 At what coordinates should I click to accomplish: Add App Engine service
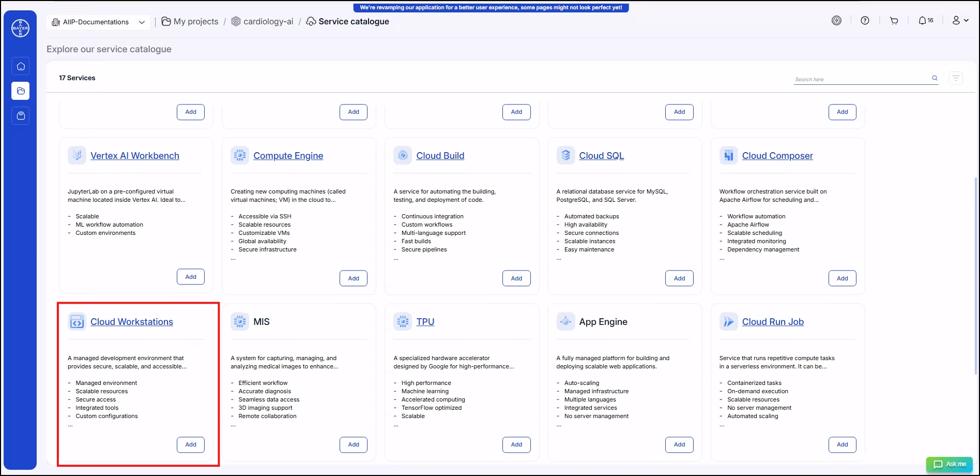coord(679,444)
